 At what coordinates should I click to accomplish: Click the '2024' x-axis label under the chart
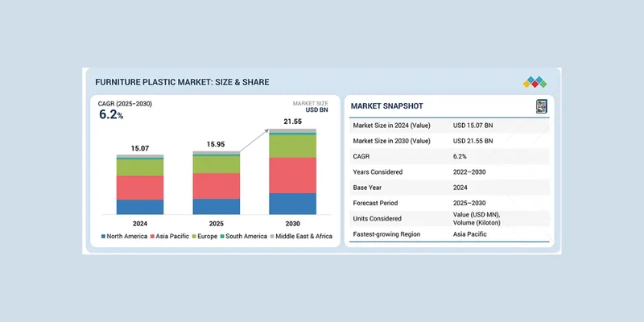[x=139, y=224]
